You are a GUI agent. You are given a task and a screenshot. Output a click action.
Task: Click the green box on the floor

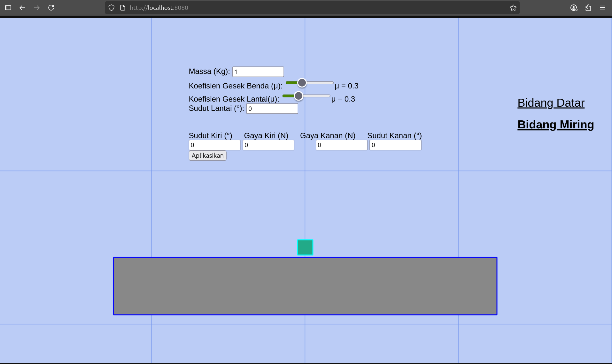click(305, 247)
